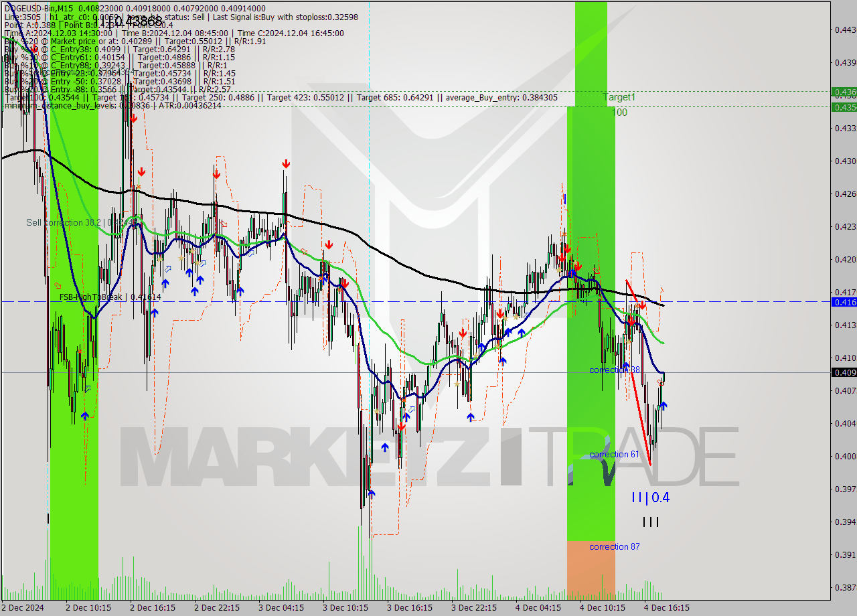
Task: Click the C_Entry88: 0.39243 line
Action: click(115, 65)
